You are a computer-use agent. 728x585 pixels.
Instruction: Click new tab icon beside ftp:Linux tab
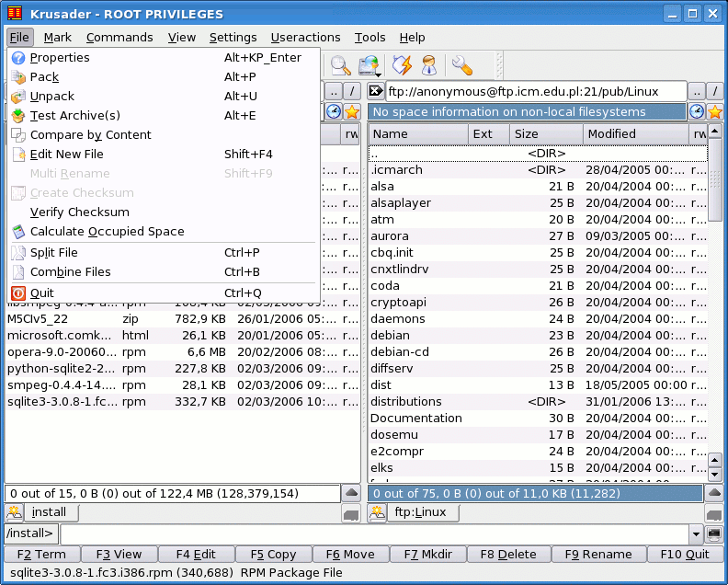377,512
